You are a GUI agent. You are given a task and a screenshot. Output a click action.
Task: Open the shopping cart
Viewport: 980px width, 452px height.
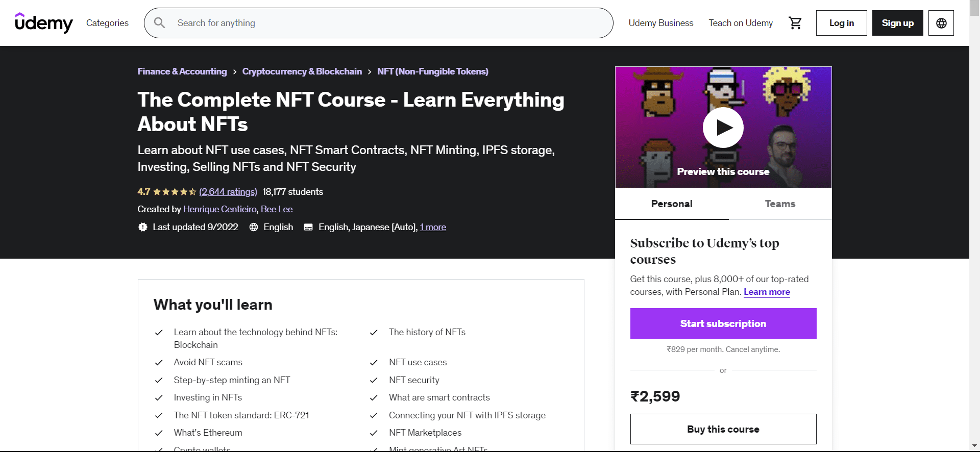click(795, 23)
